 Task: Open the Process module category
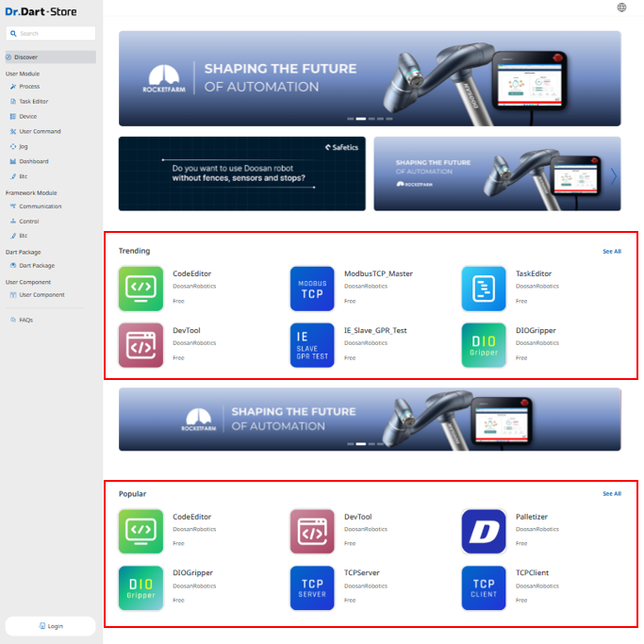[x=29, y=86]
